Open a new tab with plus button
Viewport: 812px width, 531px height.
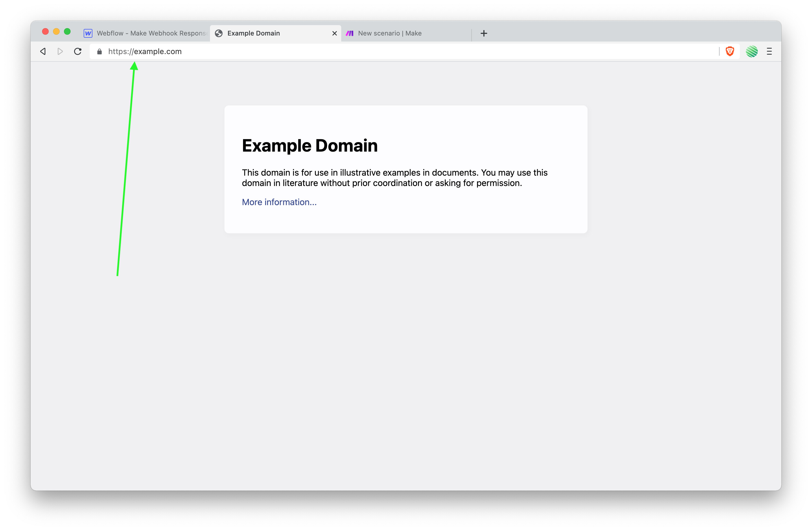pos(484,33)
